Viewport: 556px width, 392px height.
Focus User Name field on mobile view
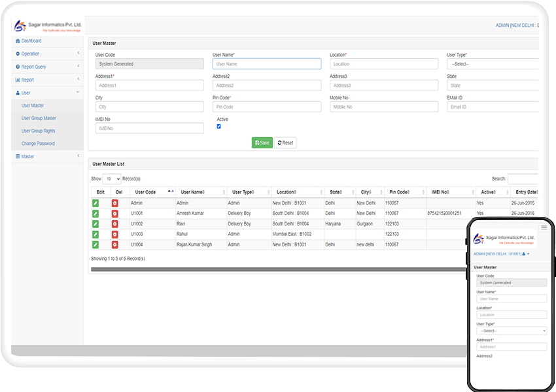tap(512, 299)
